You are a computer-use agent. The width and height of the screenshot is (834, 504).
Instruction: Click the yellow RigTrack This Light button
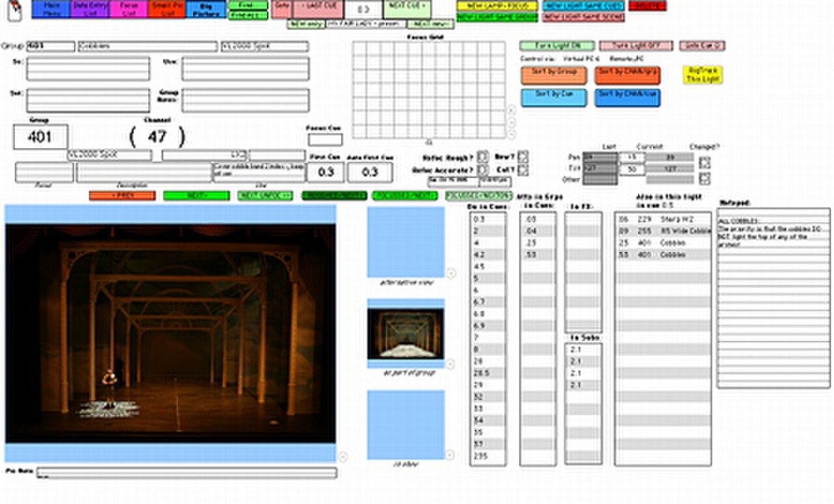(702, 75)
